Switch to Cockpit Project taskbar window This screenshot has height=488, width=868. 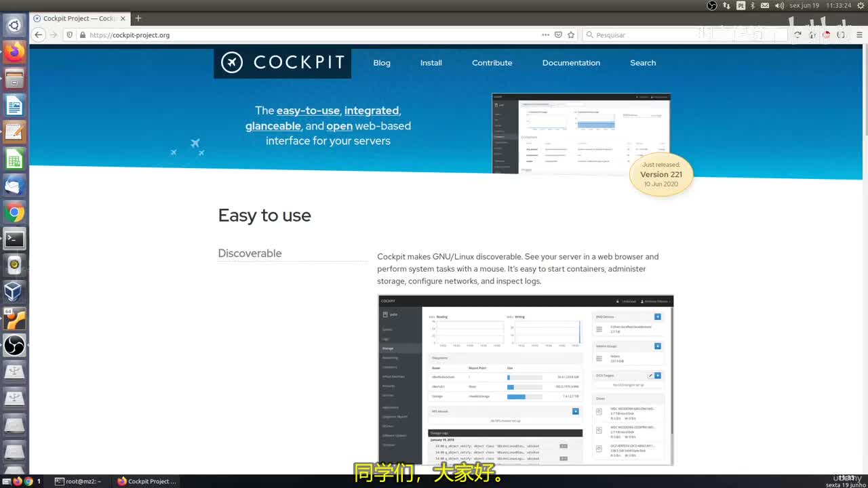(x=146, y=481)
